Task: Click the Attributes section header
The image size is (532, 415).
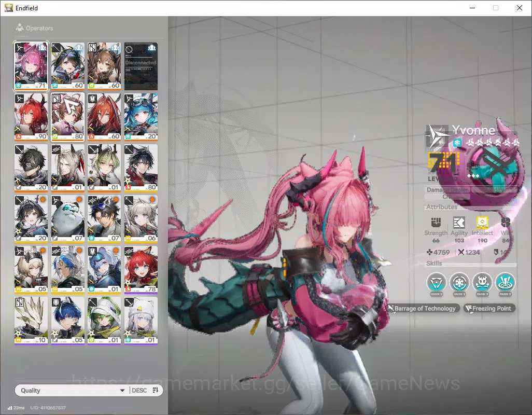Action: pos(441,206)
